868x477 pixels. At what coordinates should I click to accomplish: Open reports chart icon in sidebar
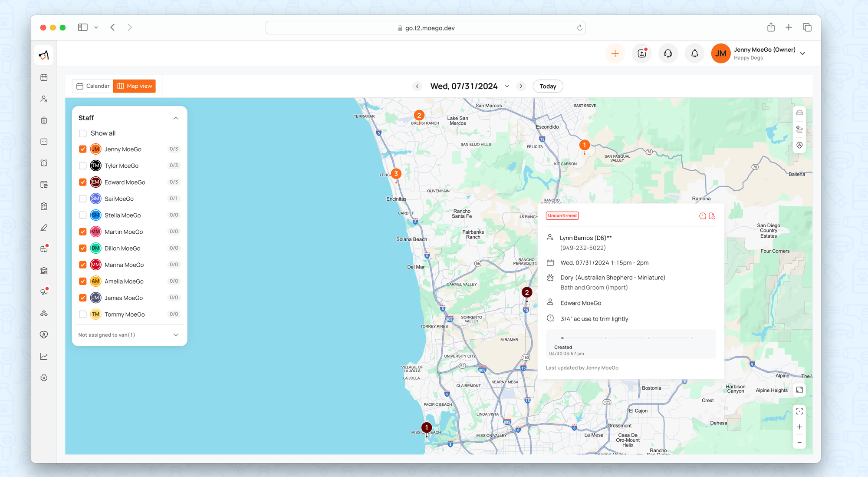[44, 356]
